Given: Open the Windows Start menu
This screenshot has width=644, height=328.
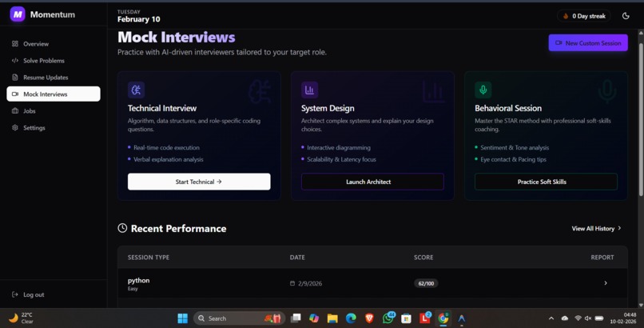Looking at the screenshot, I should (182, 318).
